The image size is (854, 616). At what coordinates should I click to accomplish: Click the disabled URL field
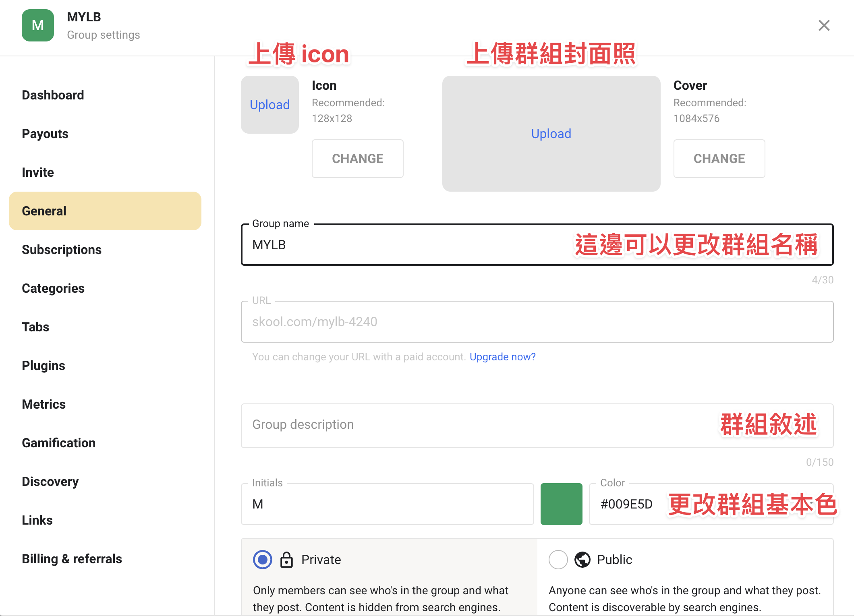(537, 322)
